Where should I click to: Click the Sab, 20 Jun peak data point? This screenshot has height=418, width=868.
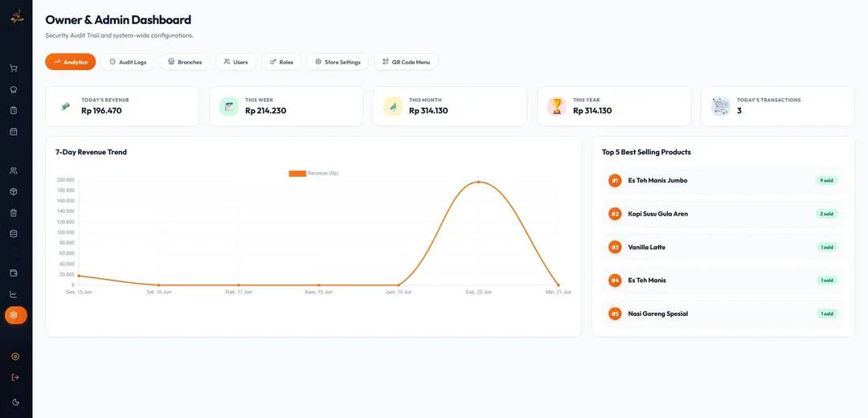click(x=478, y=182)
